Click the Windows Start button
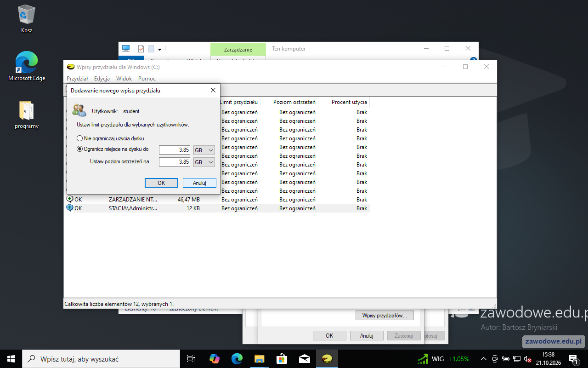 click(x=11, y=359)
